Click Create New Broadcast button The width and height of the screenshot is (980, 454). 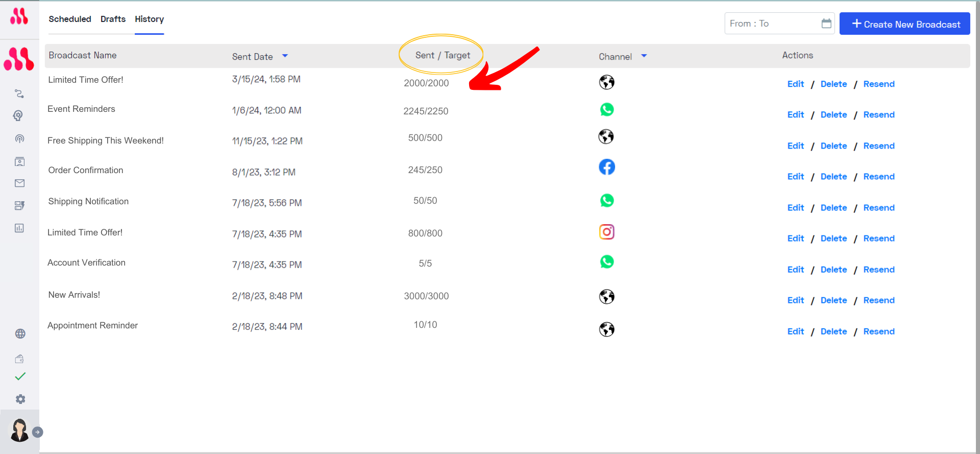pyautogui.click(x=904, y=23)
